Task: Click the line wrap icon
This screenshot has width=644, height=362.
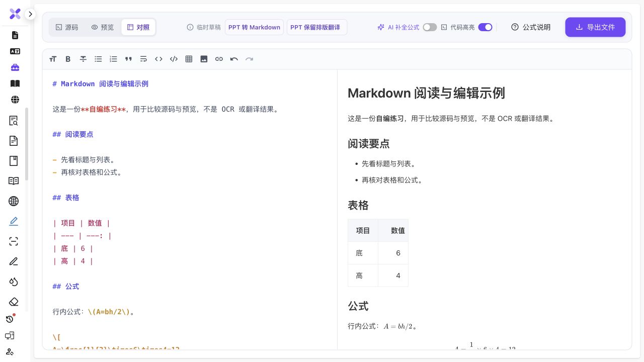Action: pos(143,59)
